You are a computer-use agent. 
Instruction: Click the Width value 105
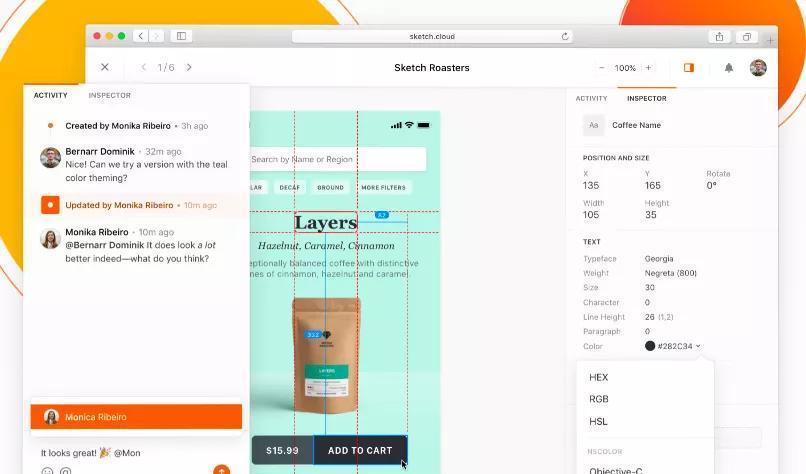tap(591, 215)
